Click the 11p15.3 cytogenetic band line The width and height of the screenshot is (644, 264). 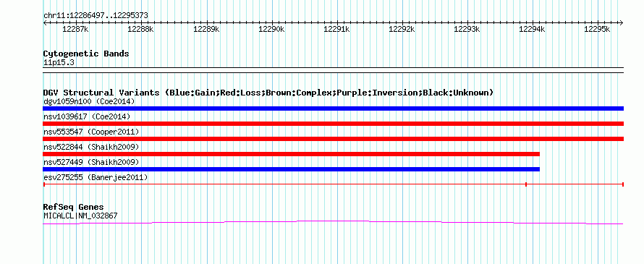pos(333,70)
